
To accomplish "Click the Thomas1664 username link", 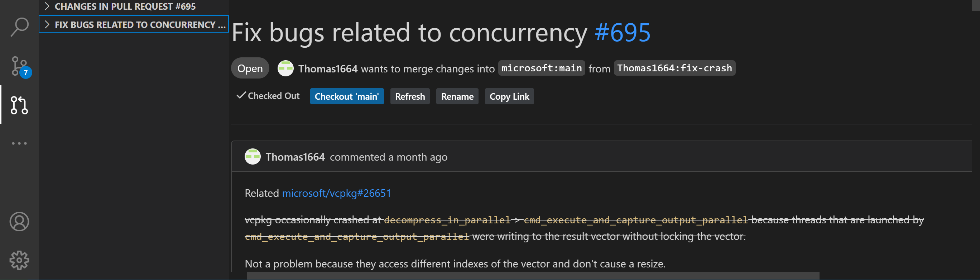I will click(328, 68).
